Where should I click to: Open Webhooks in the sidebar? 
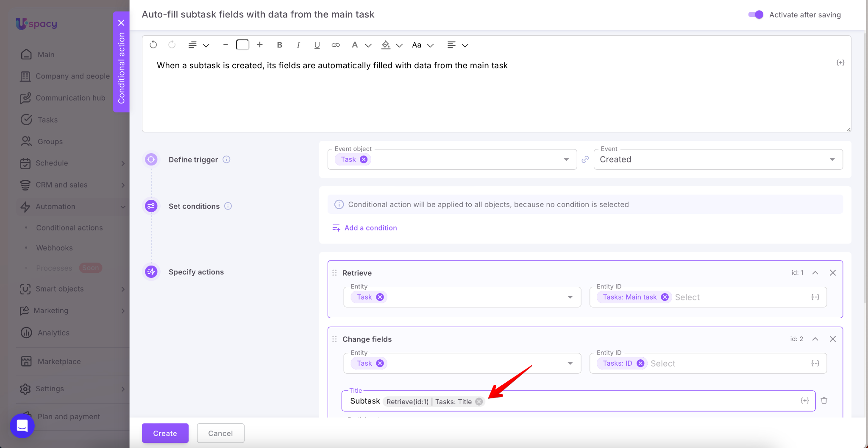tap(54, 248)
